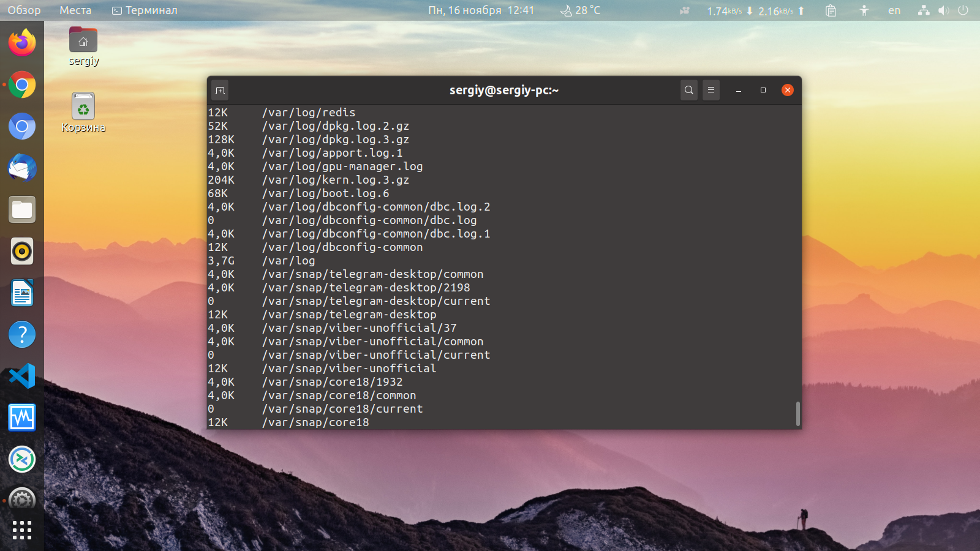The width and height of the screenshot is (980, 551).
Task: Click the line /var/log/kern.log.3.gz
Action: click(336, 180)
